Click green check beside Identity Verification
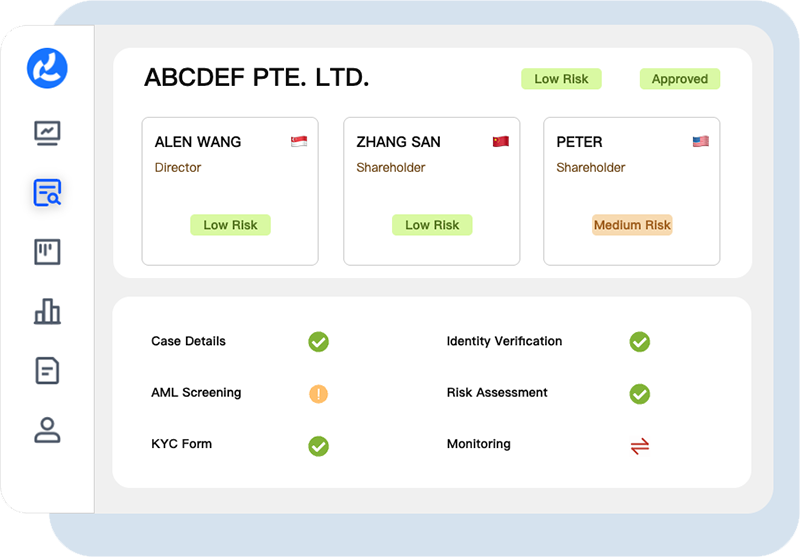This screenshot has width=800, height=557. coord(639,342)
